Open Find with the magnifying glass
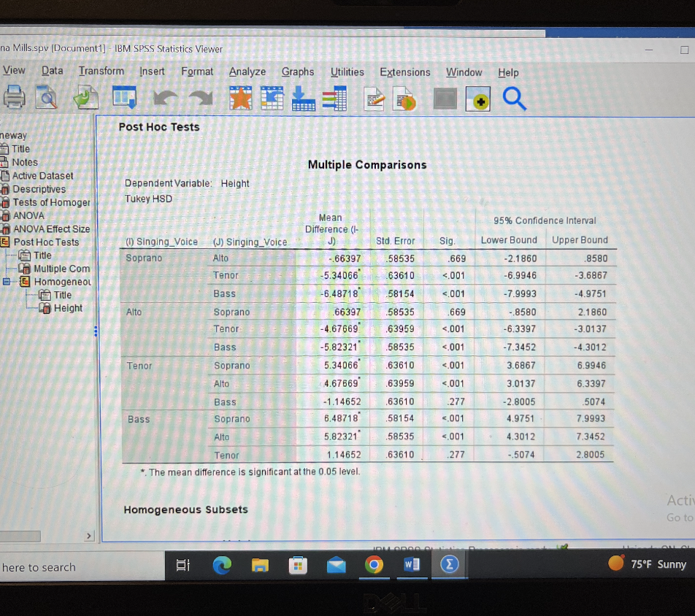Screen dimensions: 695x616 coord(514,98)
